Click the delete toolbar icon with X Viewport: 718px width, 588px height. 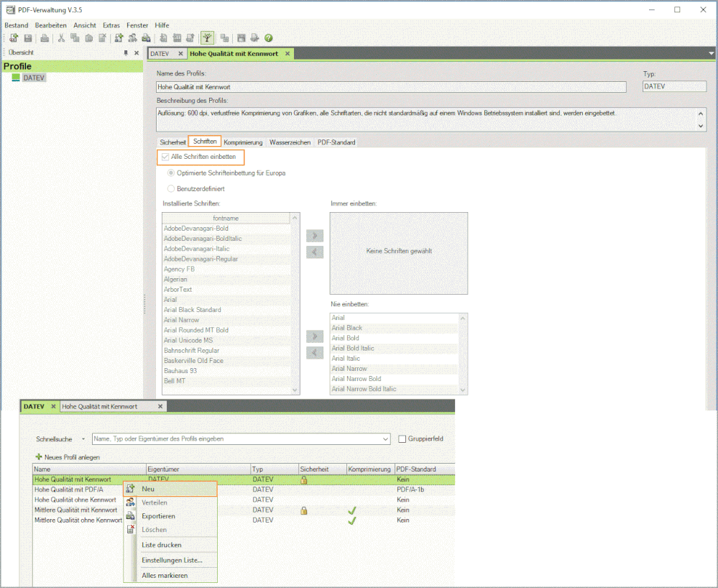(x=103, y=38)
